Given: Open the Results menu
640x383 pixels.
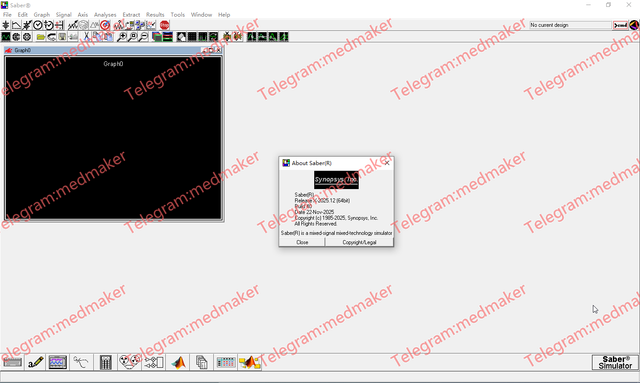Looking at the screenshot, I should (x=155, y=15).
